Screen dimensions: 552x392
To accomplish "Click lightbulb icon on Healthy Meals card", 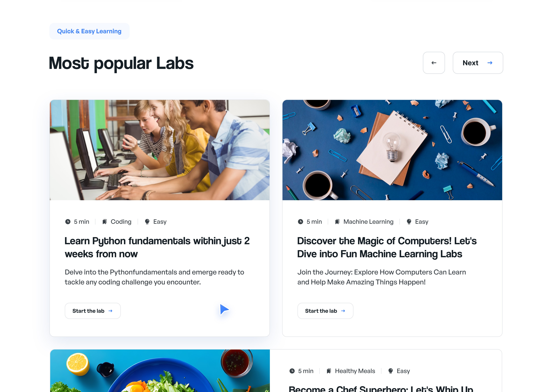I will [391, 371].
